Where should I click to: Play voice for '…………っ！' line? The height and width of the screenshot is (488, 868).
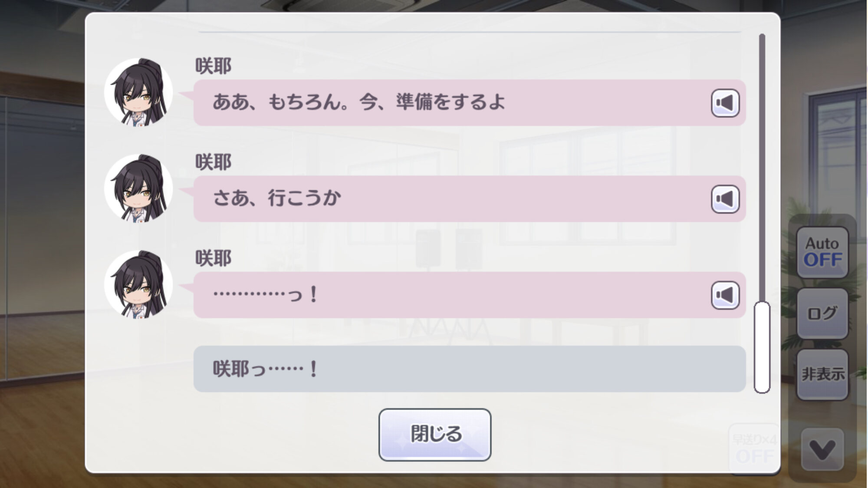(725, 295)
